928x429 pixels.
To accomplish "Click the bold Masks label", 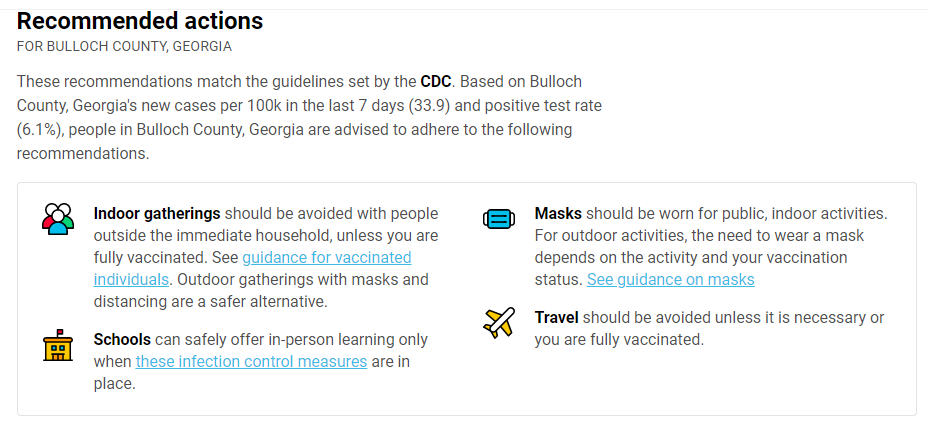I will point(558,213).
